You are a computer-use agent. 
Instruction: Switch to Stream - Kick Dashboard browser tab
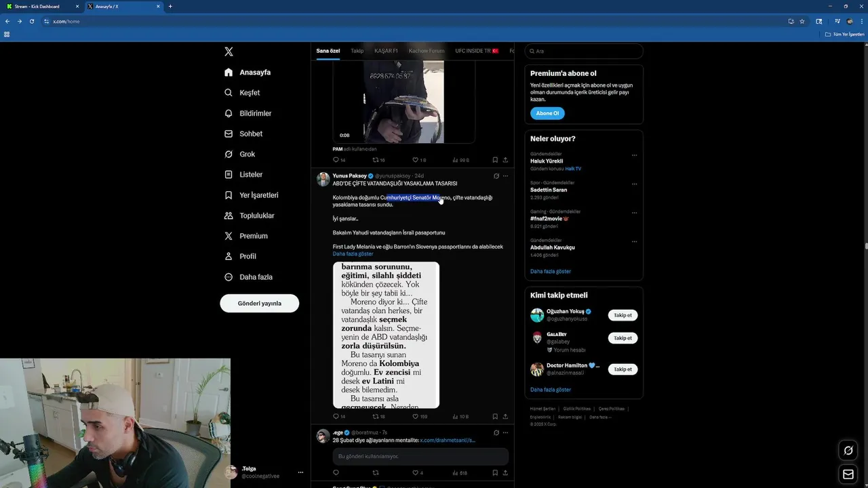pos(42,6)
